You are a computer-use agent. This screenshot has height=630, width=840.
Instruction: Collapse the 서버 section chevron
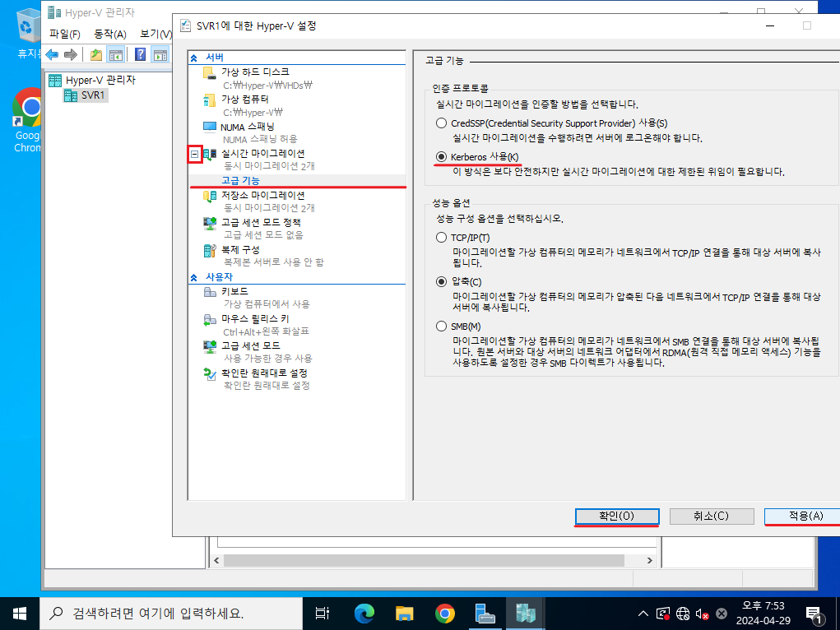click(x=194, y=58)
